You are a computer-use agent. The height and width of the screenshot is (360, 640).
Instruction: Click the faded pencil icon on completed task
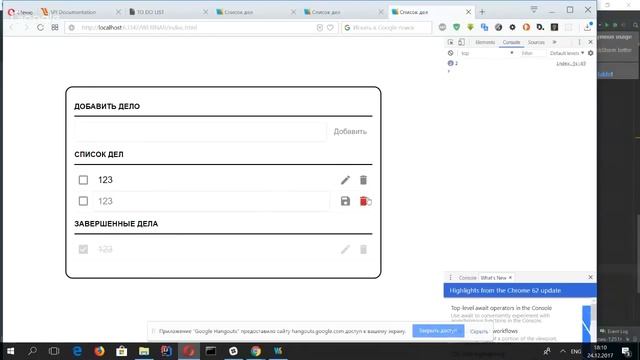pos(345,249)
